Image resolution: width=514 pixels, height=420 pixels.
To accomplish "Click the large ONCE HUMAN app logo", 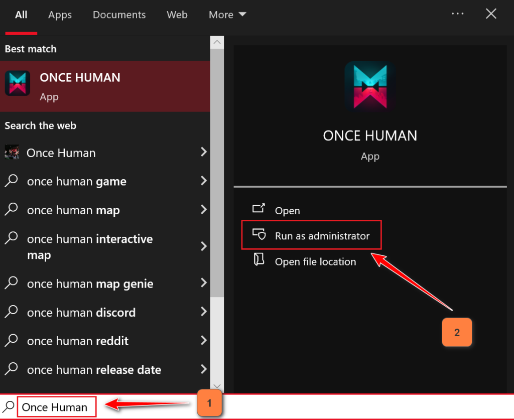I will click(x=370, y=87).
